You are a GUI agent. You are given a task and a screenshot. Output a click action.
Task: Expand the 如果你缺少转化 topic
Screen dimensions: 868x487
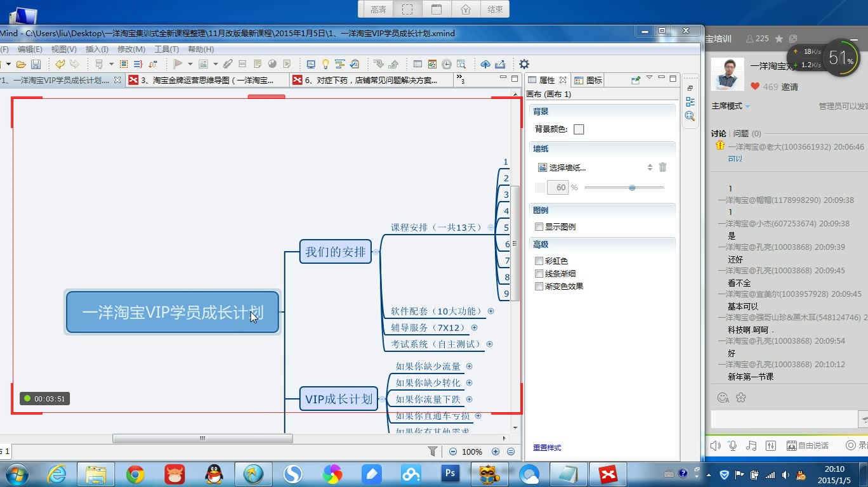click(470, 382)
